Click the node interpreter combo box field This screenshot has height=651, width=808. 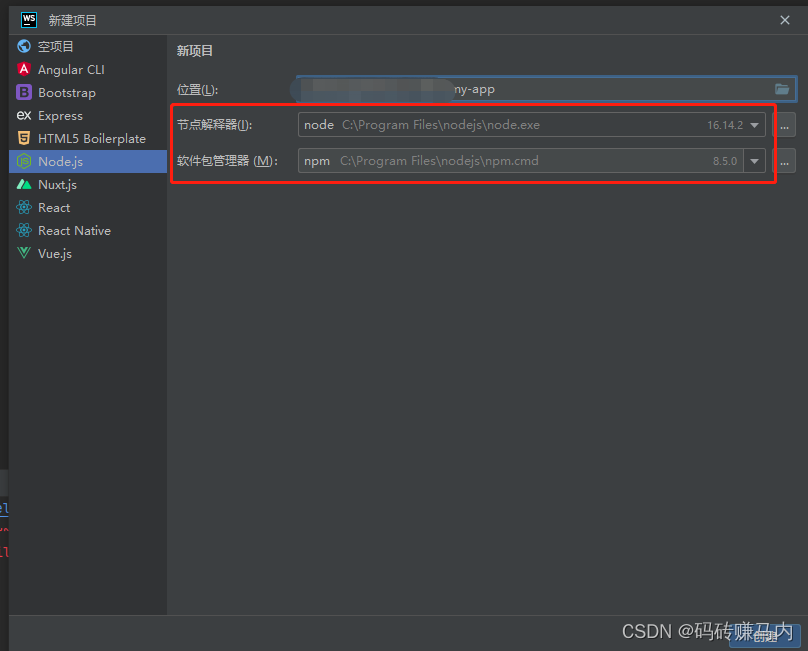(531, 125)
